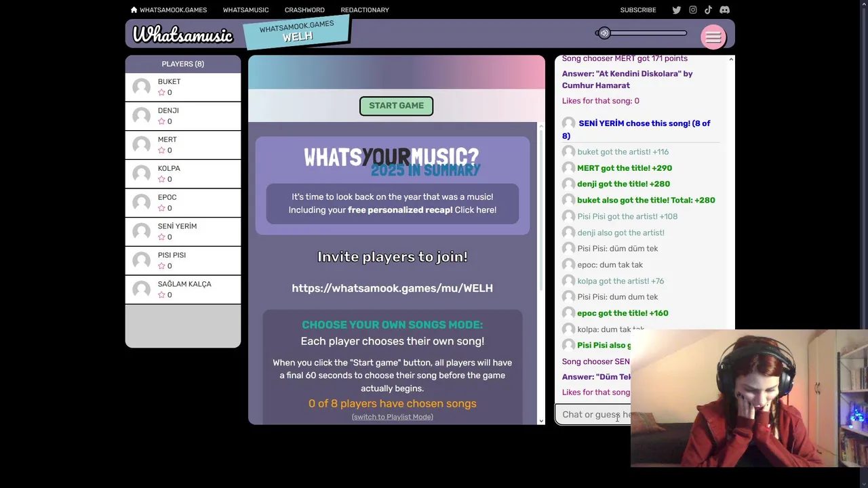
Task: Select the DENJI player row name
Action: coord(168,110)
